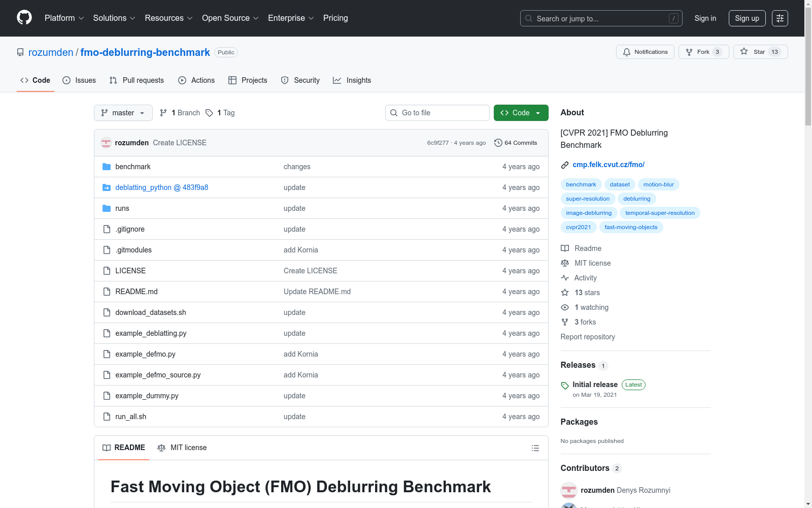Click the runs folder icon
This screenshot has width=812, height=508.
pos(107,208)
